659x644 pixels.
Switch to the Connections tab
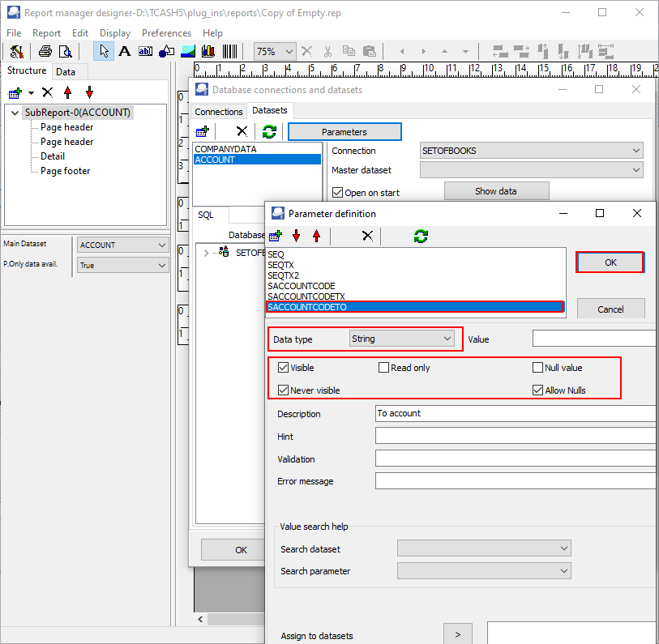coord(219,112)
